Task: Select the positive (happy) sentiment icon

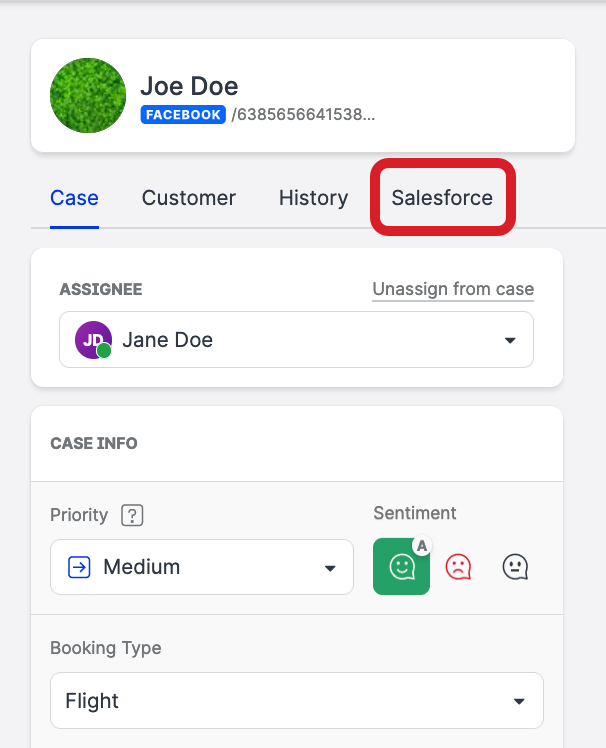Action: click(x=401, y=567)
